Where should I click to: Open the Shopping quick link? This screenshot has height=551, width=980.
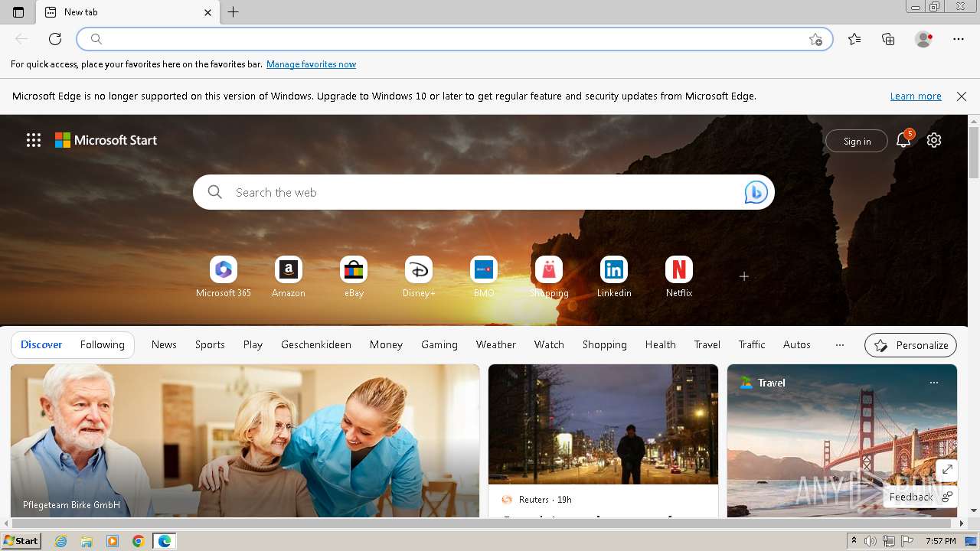(x=549, y=277)
